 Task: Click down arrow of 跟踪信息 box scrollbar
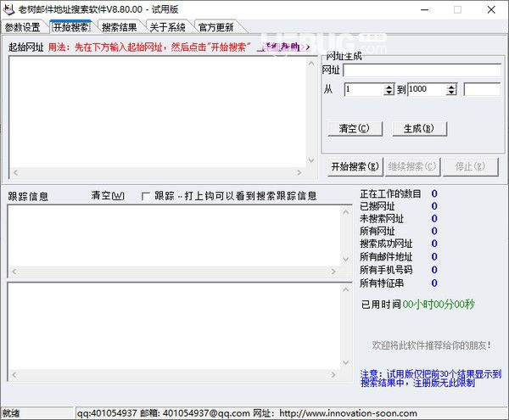346,260
